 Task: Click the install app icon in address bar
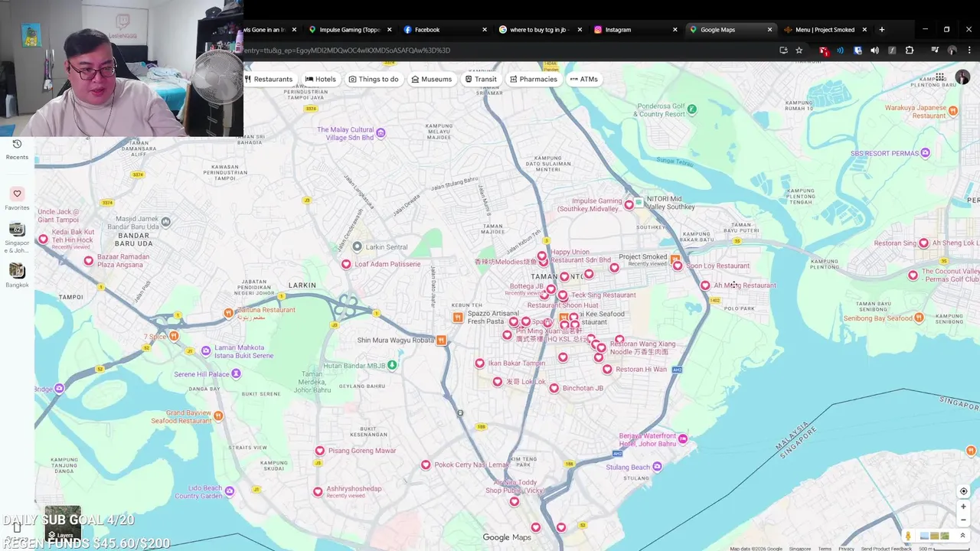(x=783, y=51)
